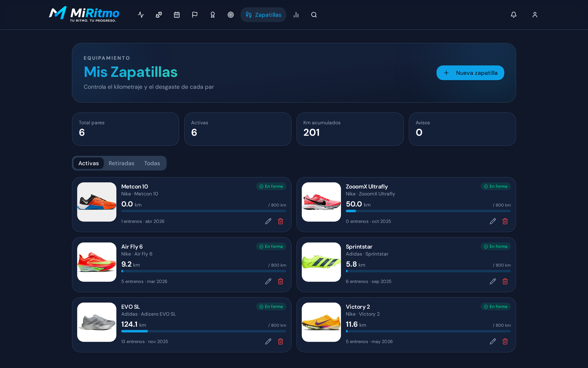
Task: Open the EVO SL shoe photo
Action: point(97,322)
